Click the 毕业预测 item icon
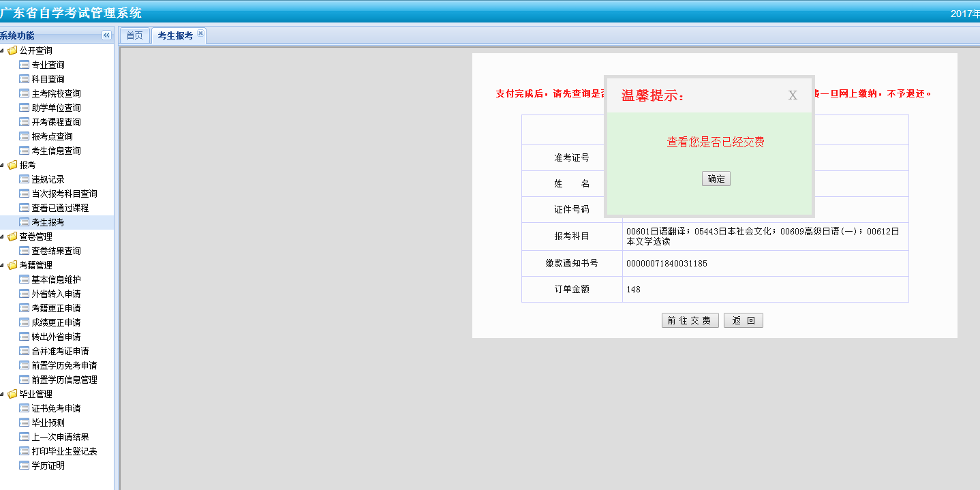Image resolution: width=980 pixels, height=490 pixels. pos(25,423)
